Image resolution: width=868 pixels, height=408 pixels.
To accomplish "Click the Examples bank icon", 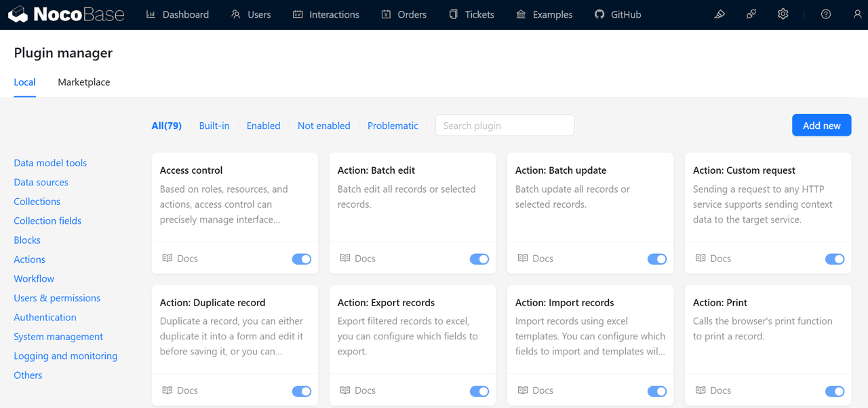I will [521, 14].
